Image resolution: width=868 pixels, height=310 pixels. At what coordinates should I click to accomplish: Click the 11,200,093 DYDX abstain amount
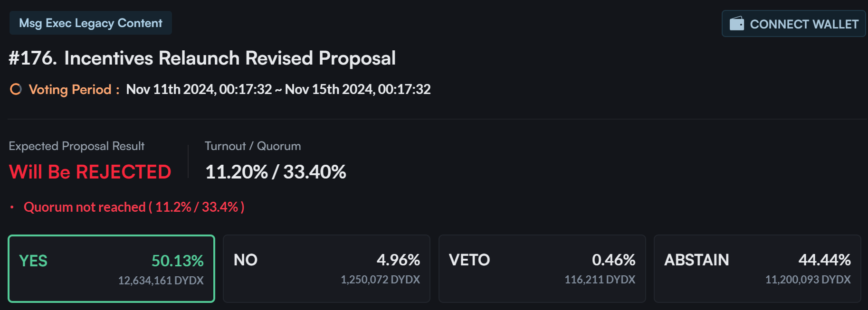(808, 280)
